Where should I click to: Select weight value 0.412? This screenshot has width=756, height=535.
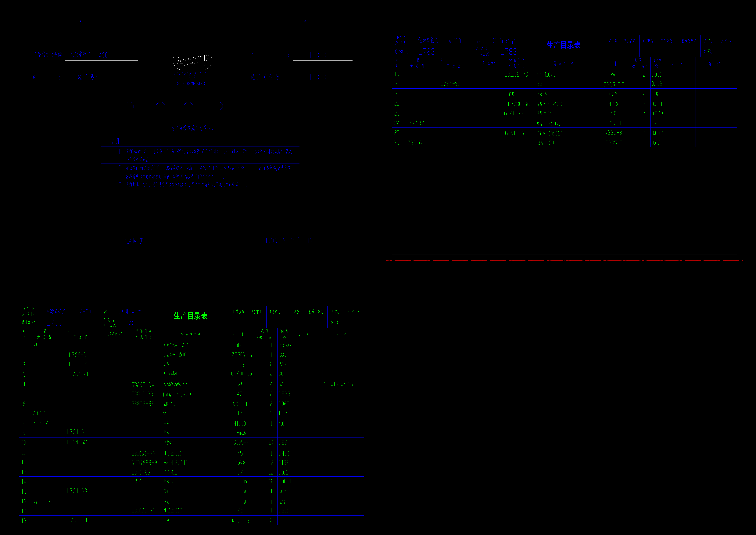(x=657, y=84)
